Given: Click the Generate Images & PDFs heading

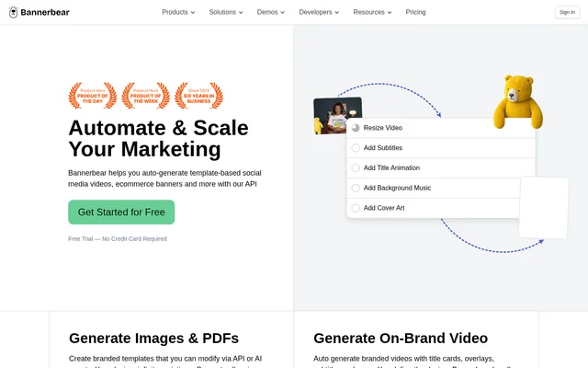Looking at the screenshot, I should point(153,339).
